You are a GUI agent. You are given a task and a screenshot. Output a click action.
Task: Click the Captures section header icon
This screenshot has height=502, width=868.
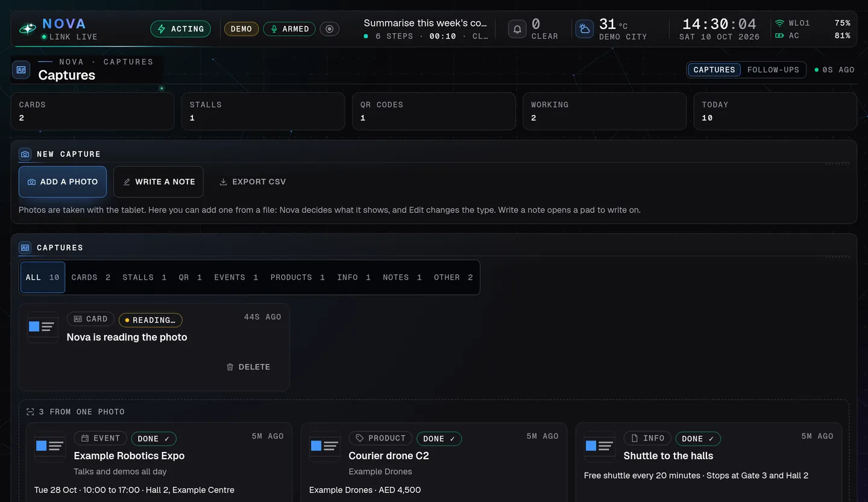pos(25,248)
